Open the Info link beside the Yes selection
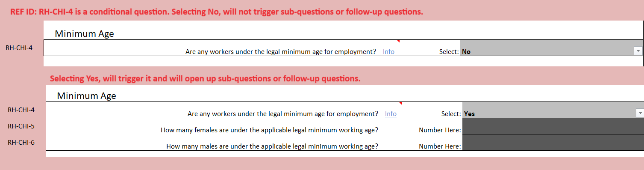Viewport: 644px width, 170px height. point(391,114)
